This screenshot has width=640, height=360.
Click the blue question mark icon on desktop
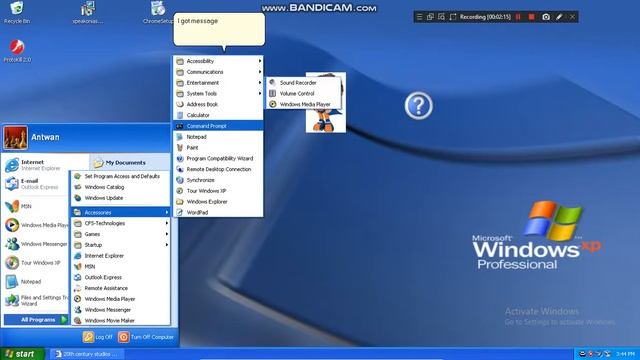418,106
